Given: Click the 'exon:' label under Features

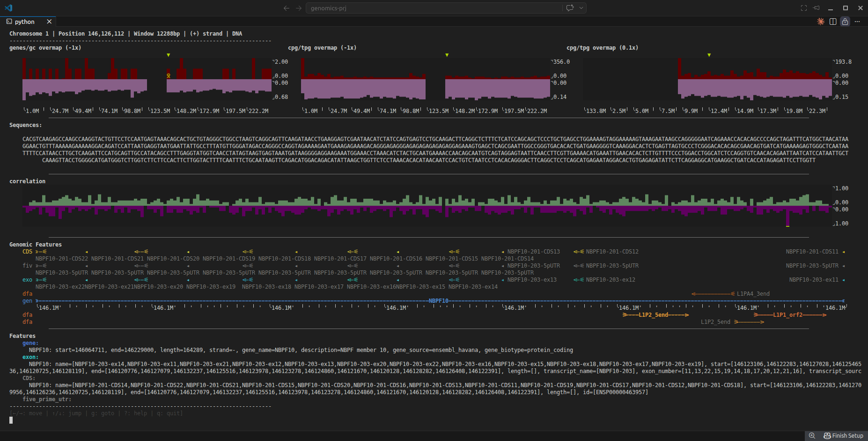Looking at the screenshot, I should click(x=30, y=357).
